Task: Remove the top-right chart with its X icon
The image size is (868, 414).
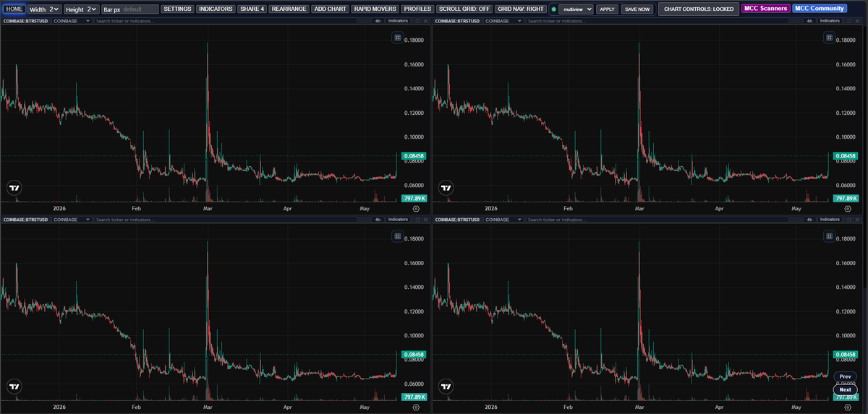Action: 857,21
